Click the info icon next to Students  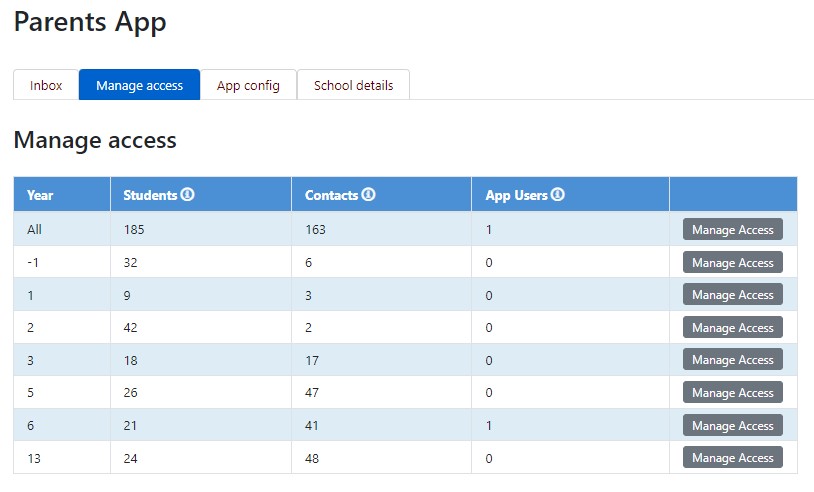pos(187,195)
